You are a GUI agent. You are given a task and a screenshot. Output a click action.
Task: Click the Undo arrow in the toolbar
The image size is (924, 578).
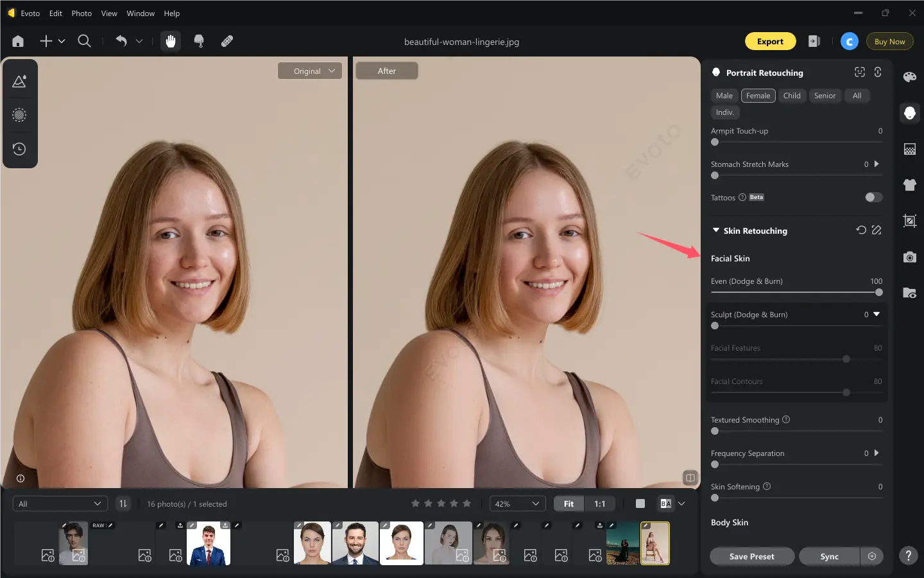pos(121,41)
